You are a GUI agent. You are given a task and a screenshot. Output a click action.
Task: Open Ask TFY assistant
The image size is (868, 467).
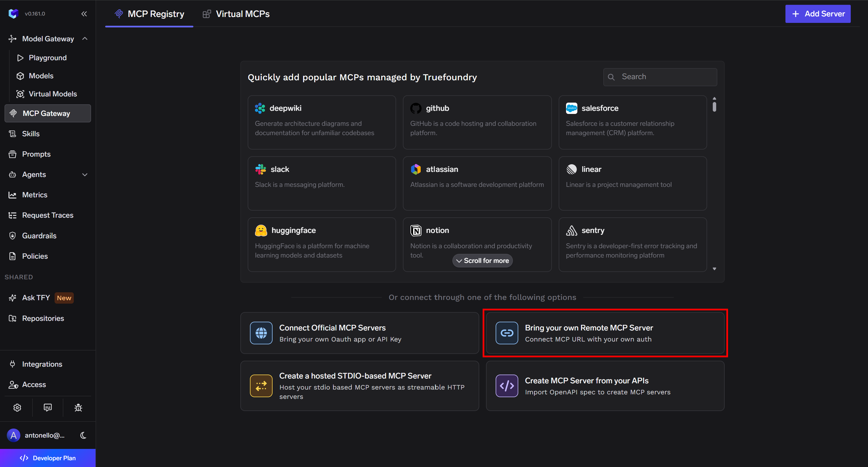coord(40,298)
